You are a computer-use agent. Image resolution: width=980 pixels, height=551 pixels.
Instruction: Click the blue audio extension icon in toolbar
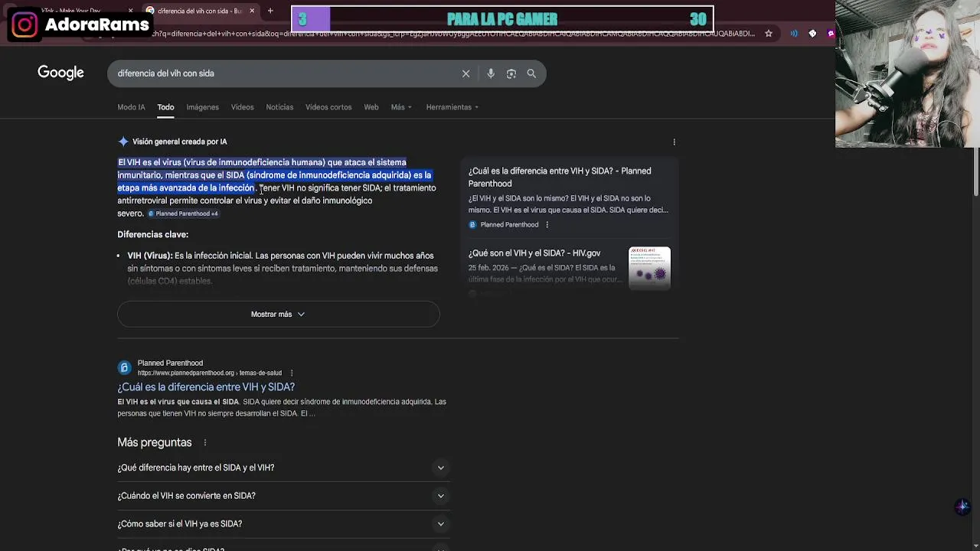point(794,34)
